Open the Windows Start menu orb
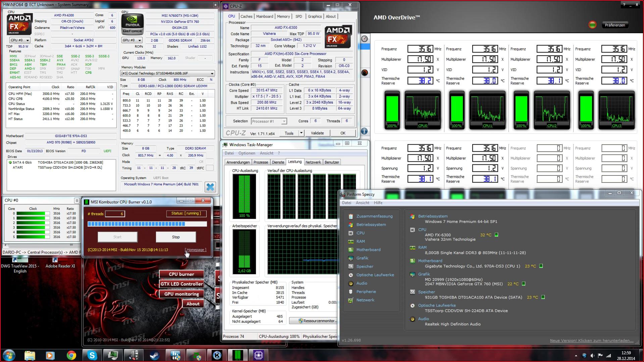 tap(9, 355)
